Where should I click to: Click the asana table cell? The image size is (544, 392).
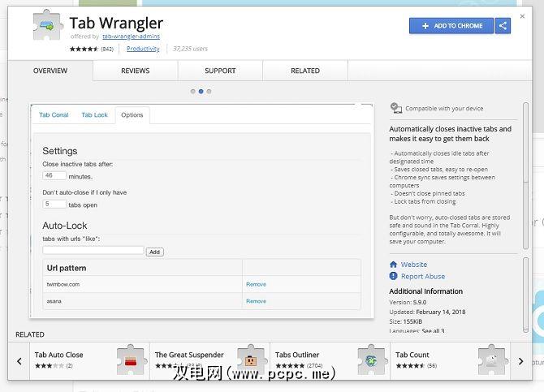pyautogui.click(x=143, y=301)
